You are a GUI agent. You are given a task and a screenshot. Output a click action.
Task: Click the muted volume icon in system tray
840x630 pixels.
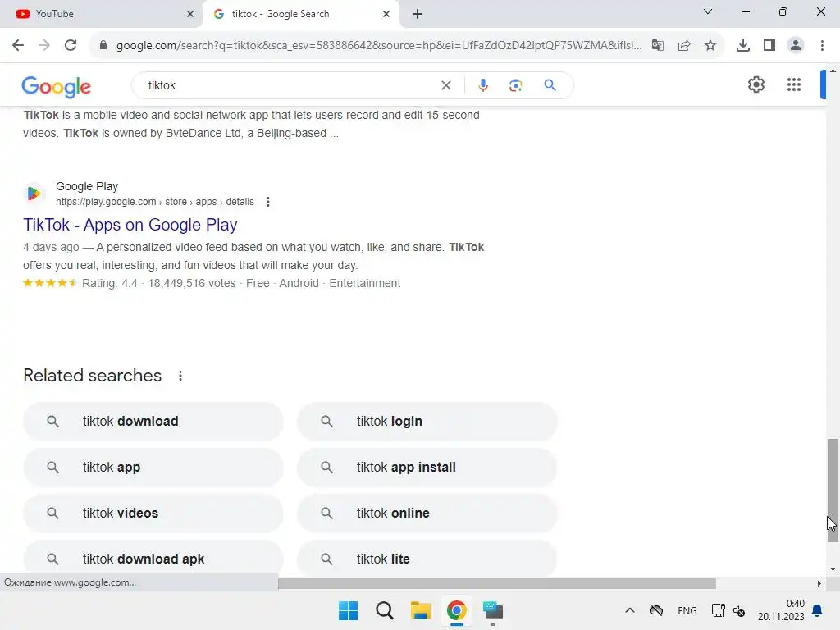click(740, 610)
